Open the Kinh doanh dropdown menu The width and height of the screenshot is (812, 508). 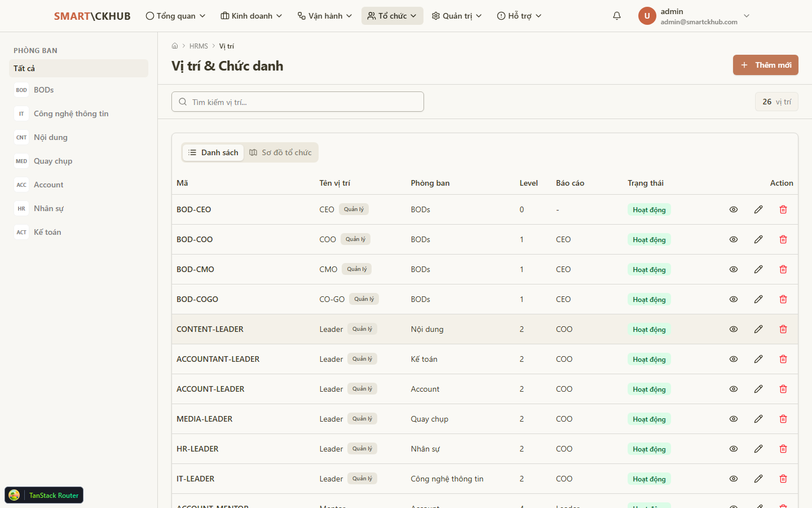coord(251,16)
